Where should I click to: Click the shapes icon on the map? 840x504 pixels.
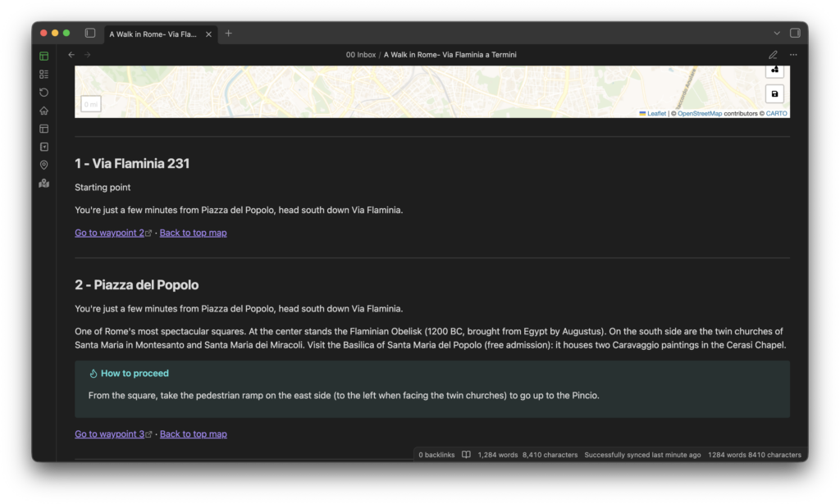(x=774, y=70)
